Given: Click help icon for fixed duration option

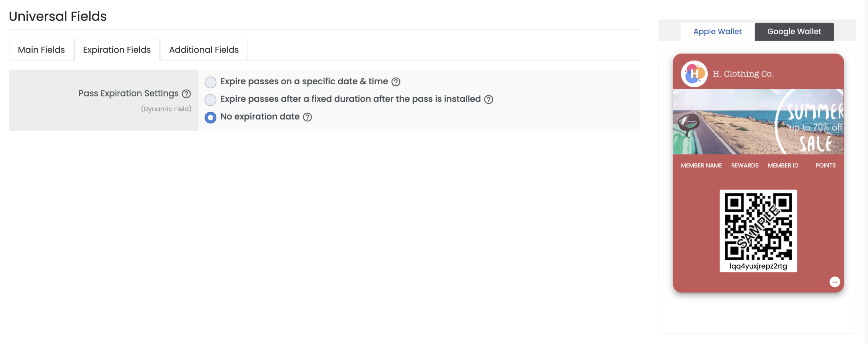Looking at the screenshot, I should [x=488, y=100].
